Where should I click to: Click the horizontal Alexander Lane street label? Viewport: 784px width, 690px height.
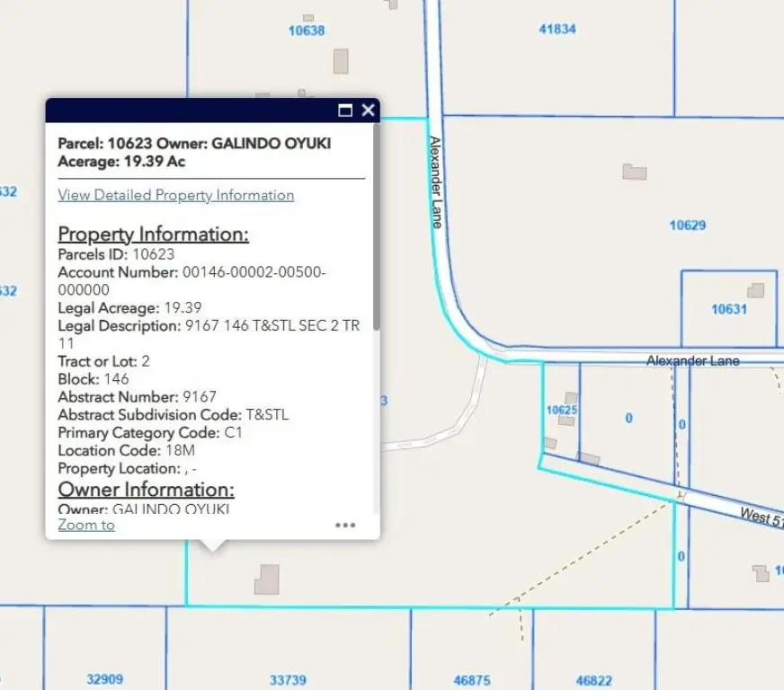tap(692, 360)
